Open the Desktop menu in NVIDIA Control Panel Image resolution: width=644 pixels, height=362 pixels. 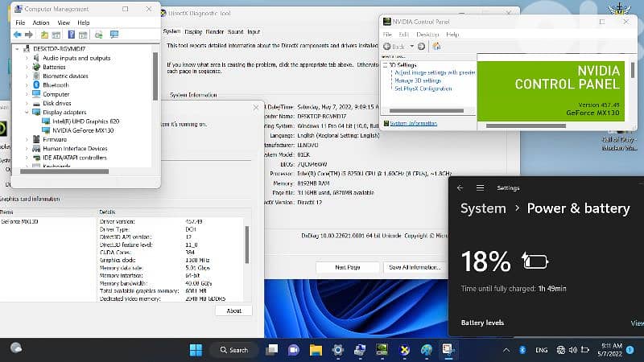click(x=427, y=35)
